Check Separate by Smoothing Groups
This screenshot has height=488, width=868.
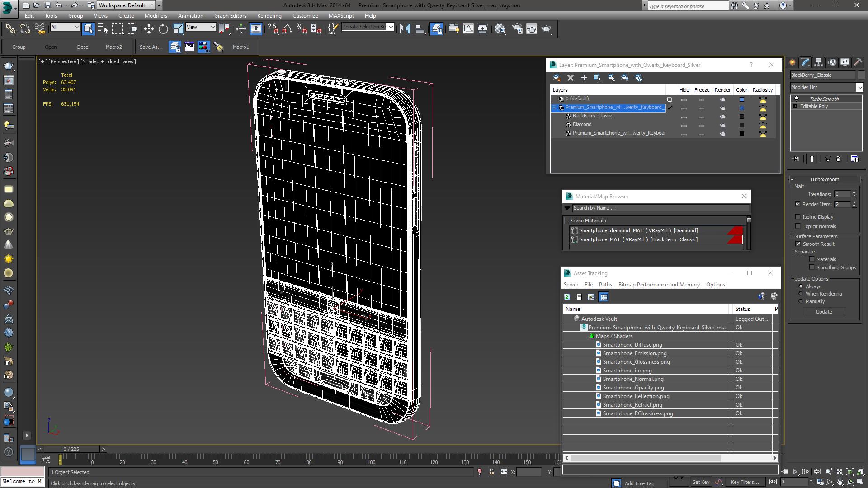[812, 267]
